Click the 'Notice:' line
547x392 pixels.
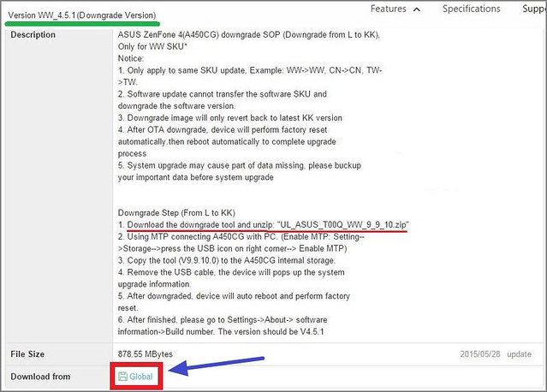[131, 58]
